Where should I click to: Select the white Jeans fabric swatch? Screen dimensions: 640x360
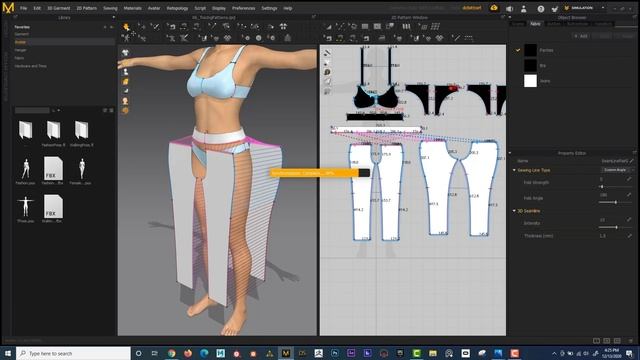[x=530, y=81]
